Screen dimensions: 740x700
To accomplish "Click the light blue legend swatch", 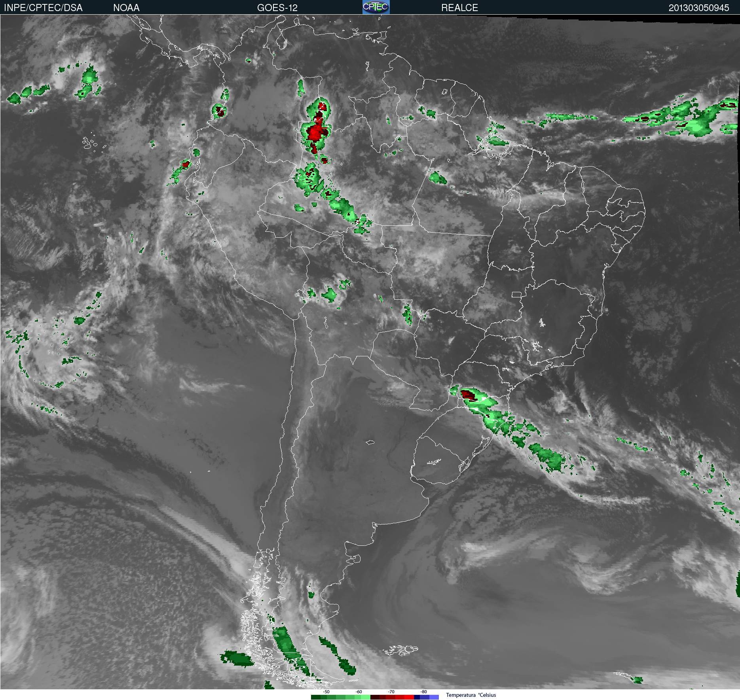I will tap(434, 697).
